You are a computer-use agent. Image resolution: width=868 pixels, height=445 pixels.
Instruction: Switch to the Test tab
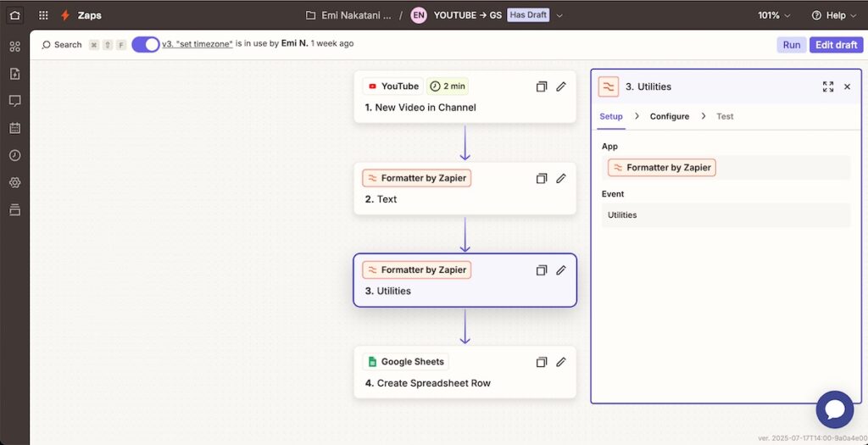tap(726, 116)
